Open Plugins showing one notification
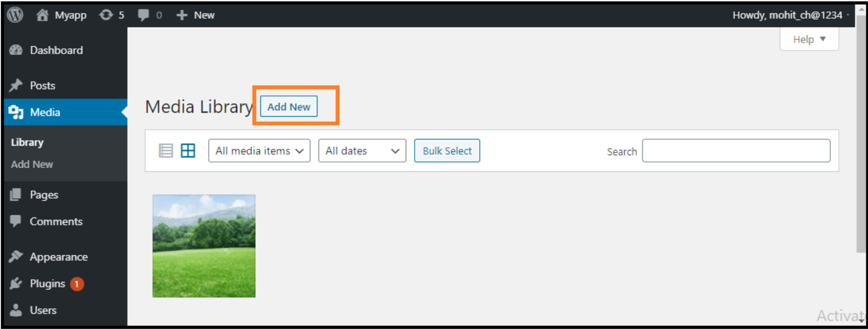This screenshot has height=329, width=868. point(47,283)
